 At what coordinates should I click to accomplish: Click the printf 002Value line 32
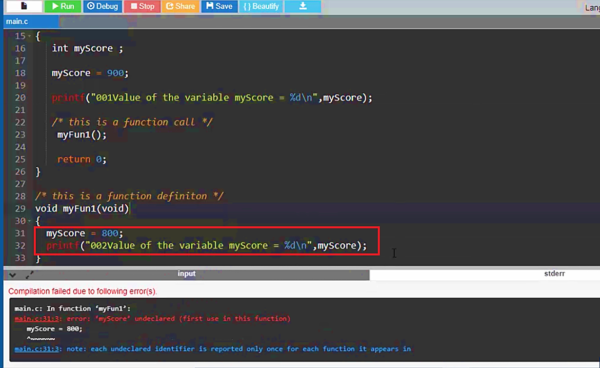(x=206, y=246)
